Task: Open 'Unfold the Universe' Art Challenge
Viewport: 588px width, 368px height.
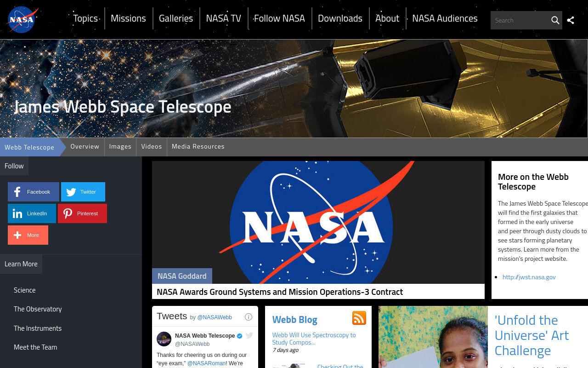Action: coord(532,335)
